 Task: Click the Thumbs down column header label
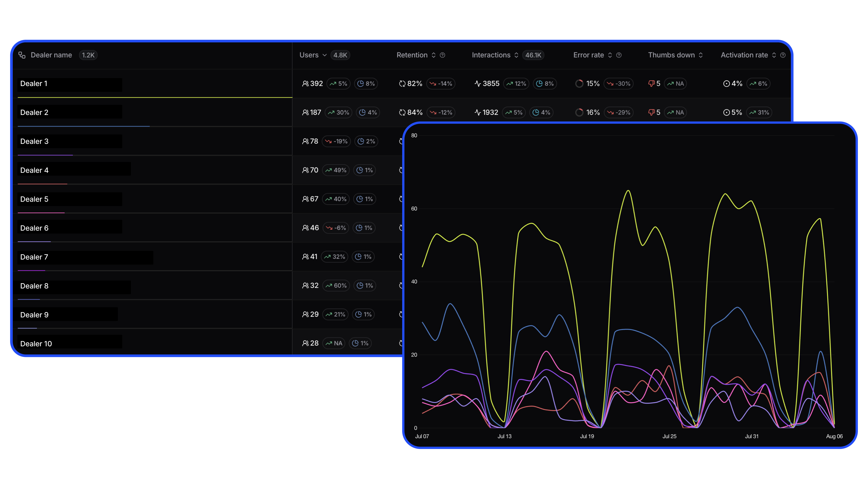click(671, 55)
